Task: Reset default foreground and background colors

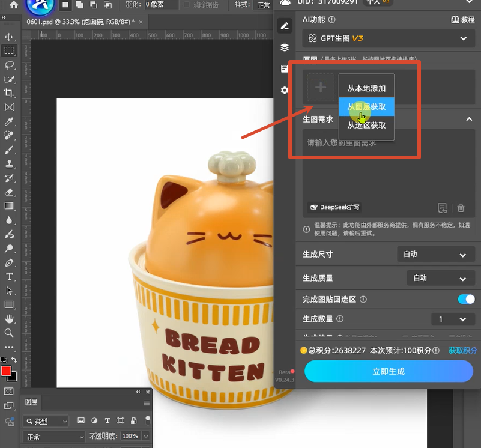Action: [4, 360]
